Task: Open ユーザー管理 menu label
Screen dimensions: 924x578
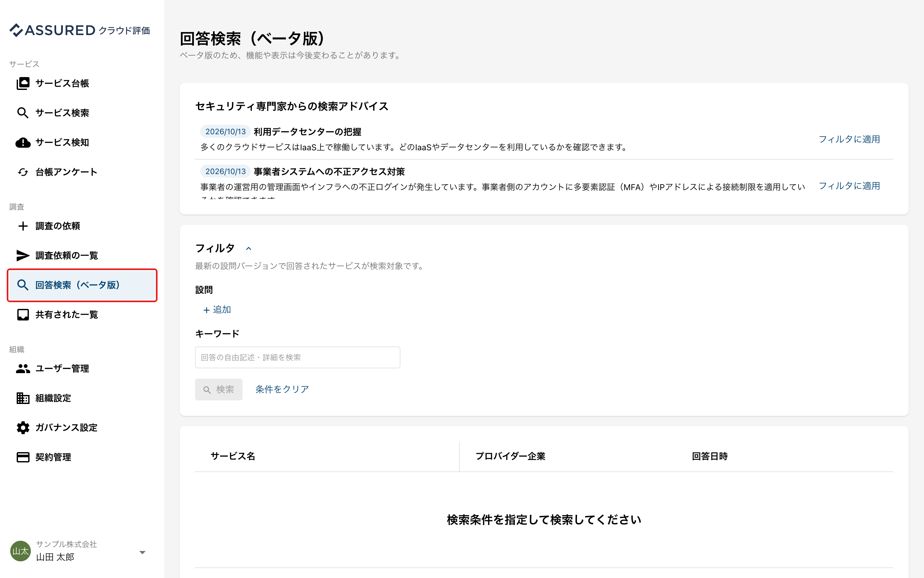Action: pyautogui.click(x=62, y=369)
